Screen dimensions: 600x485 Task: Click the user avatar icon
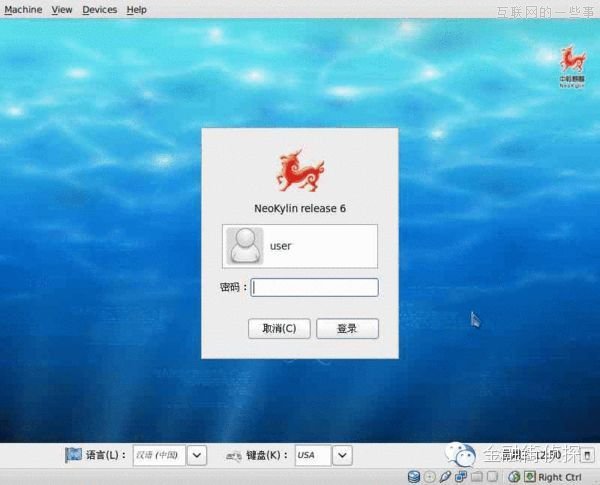point(243,245)
